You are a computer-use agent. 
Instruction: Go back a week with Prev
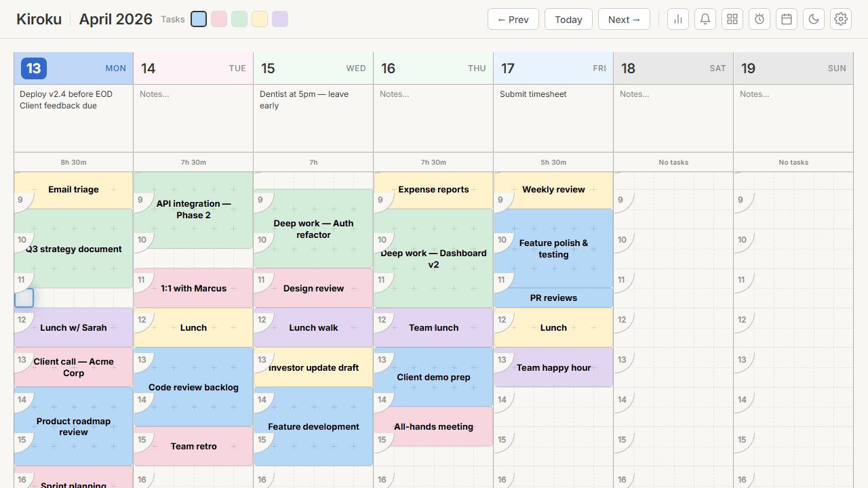pos(513,19)
